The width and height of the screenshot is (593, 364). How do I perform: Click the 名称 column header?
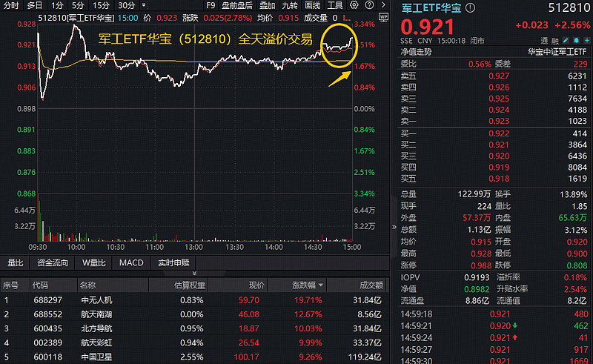[87, 285]
